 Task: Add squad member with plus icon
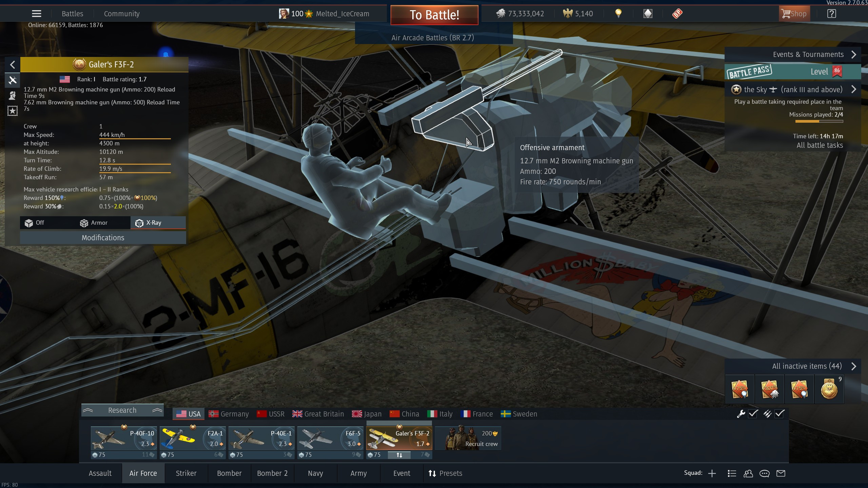[x=712, y=473]
